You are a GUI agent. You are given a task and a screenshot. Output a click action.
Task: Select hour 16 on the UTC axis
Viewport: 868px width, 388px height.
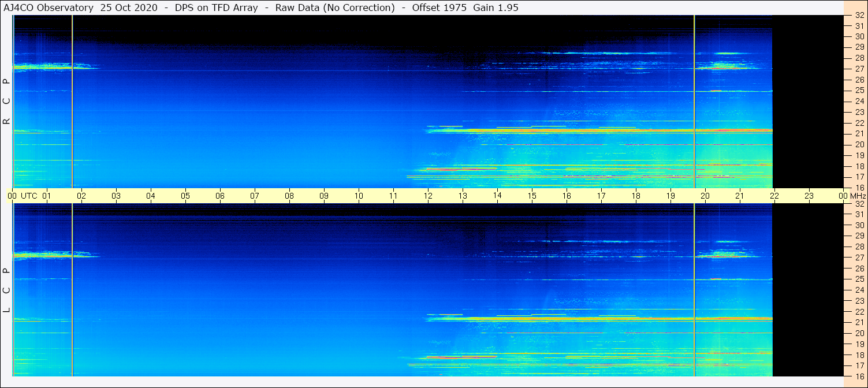pyautogui.click(x=567, y=196)
